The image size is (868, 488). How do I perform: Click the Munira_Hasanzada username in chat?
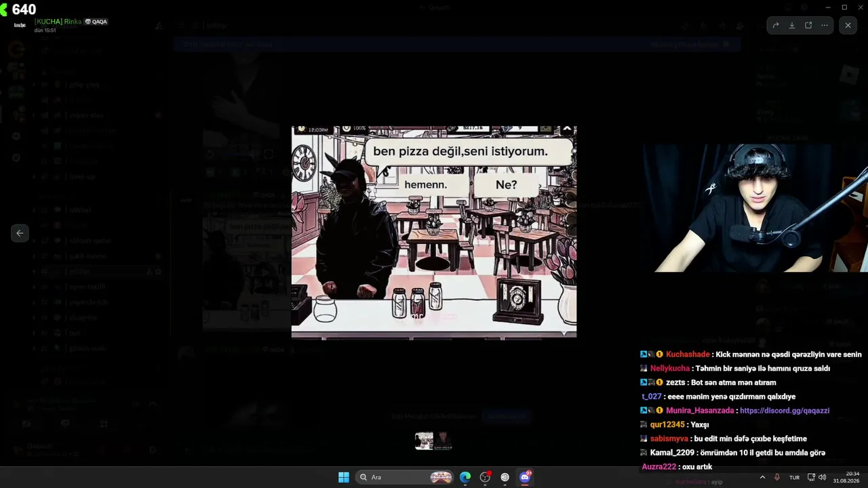click(x=700, y=411)
